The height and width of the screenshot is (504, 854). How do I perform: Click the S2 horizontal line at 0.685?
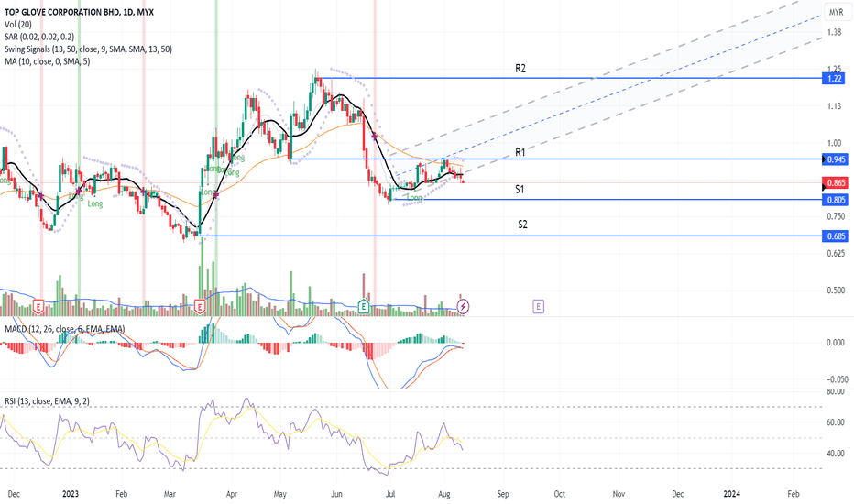[512, 236]
